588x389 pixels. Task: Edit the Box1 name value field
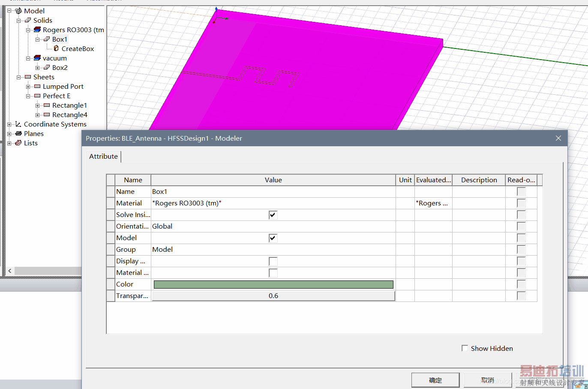[x=273, y=192]
